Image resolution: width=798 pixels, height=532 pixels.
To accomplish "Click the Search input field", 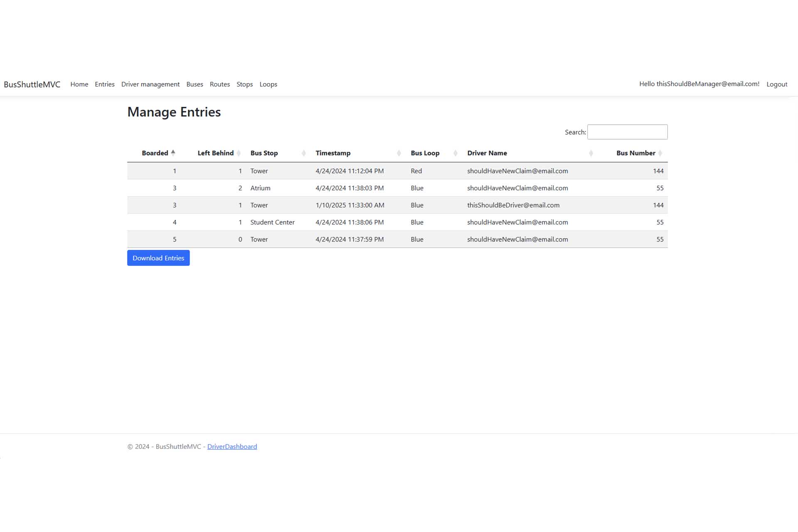I will pos(627,132).
